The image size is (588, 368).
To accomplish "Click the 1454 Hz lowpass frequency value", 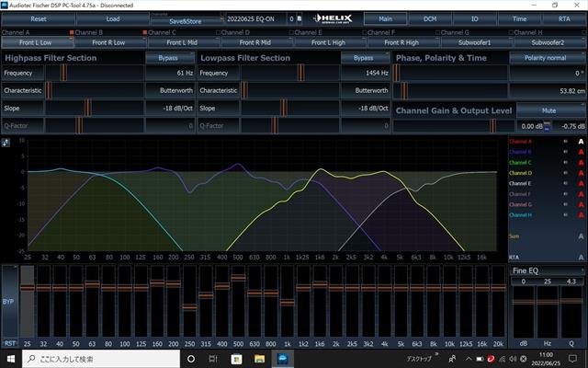I will click(x=366, y=73).
